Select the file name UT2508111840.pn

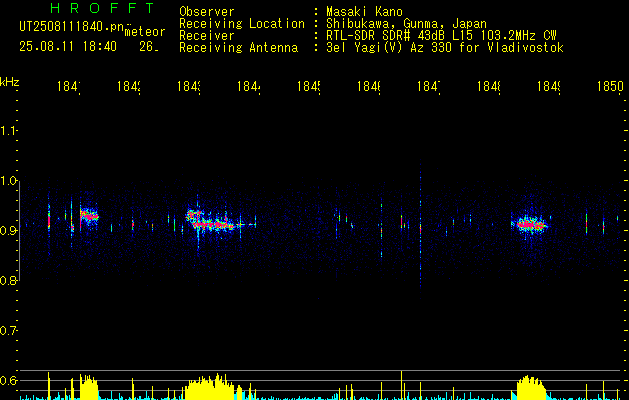point(72,26)
